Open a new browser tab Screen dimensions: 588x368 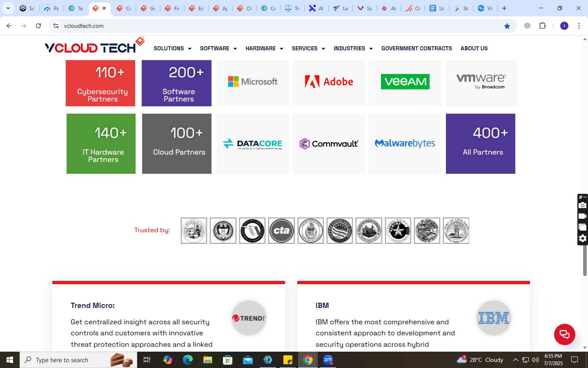click(x=504, y=8)
